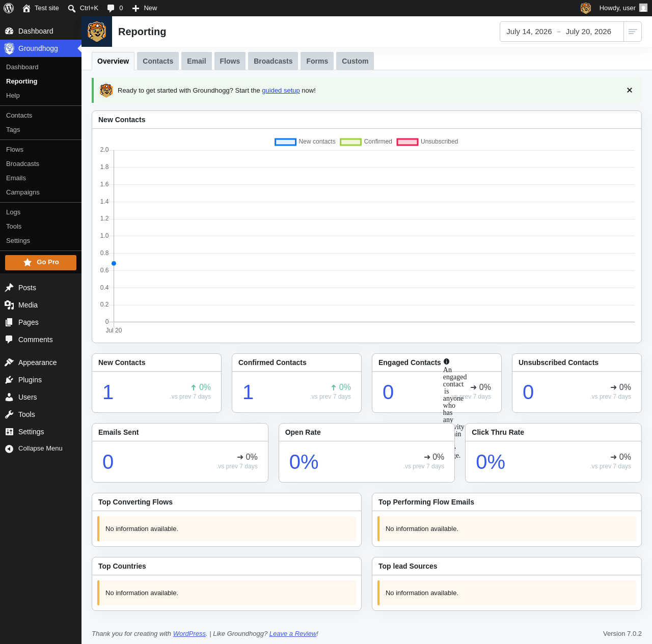Switch to the Forms tab
The width and height of the screenshot is (652, 644).
pos(317,61)
